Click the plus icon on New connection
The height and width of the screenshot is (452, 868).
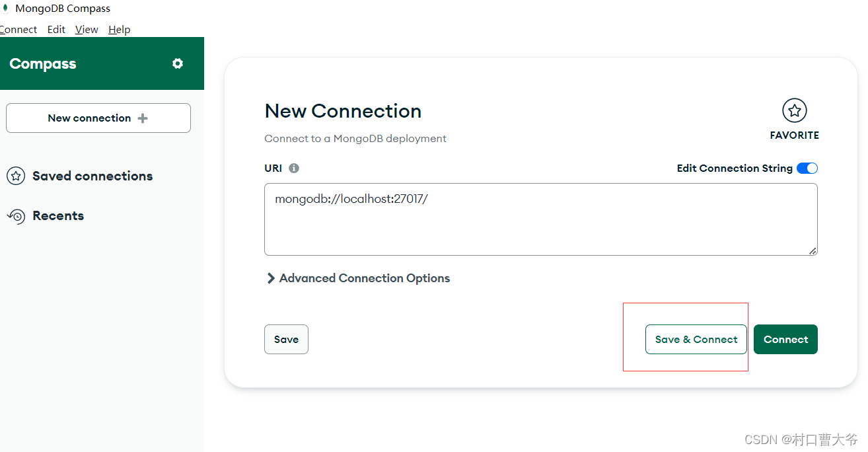(143, 118)
